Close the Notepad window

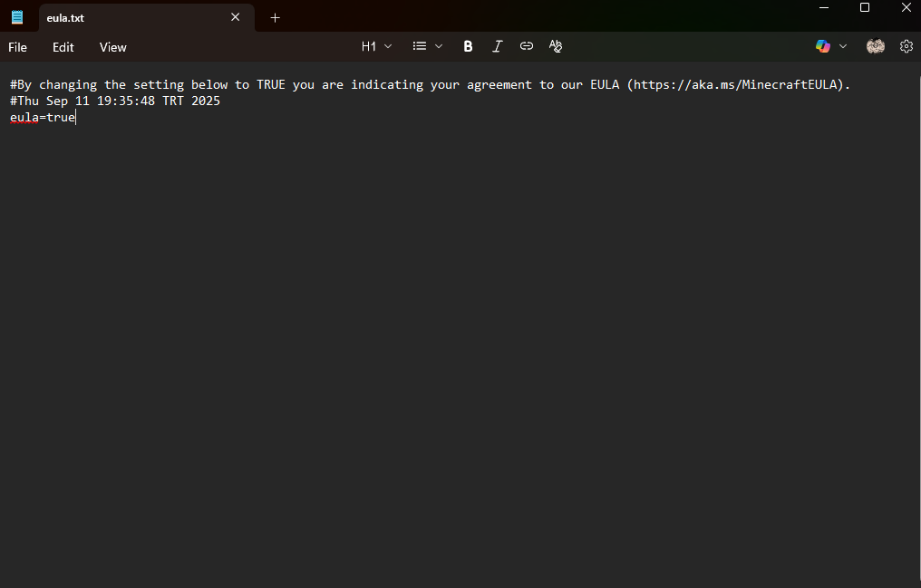coord(906,7)
